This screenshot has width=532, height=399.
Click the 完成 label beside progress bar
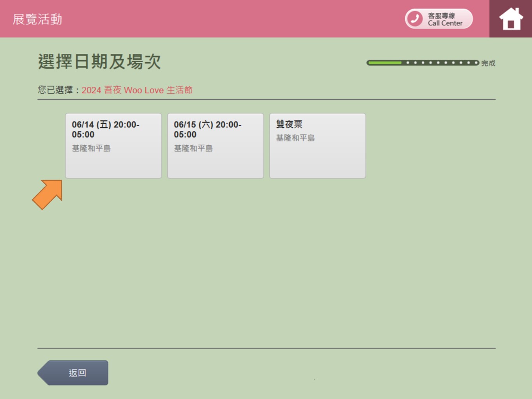[x=488, y=63]
